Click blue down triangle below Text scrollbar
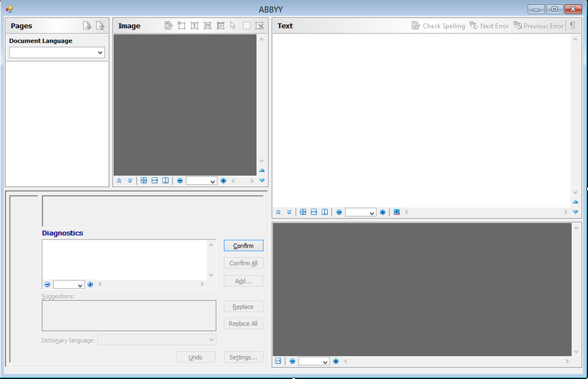The height and width of the screenshot is (379, 588). pyautogui.click(x=575, y=212)
